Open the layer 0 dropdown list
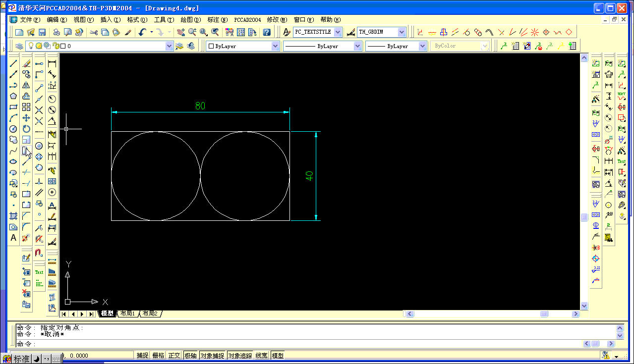The image size is (634, 364). point(169,46)
